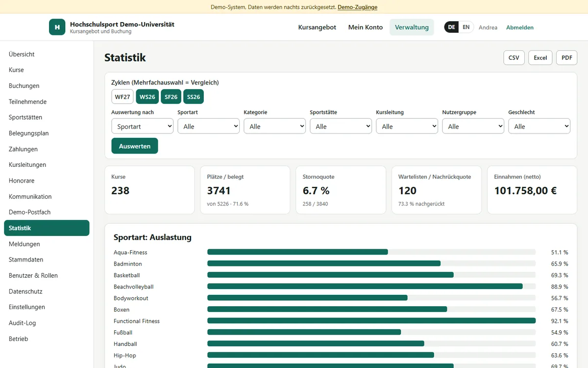Open Belegungsplan sidebar entry
This screenshot has height=368, width=588.
tap(47, 133)
